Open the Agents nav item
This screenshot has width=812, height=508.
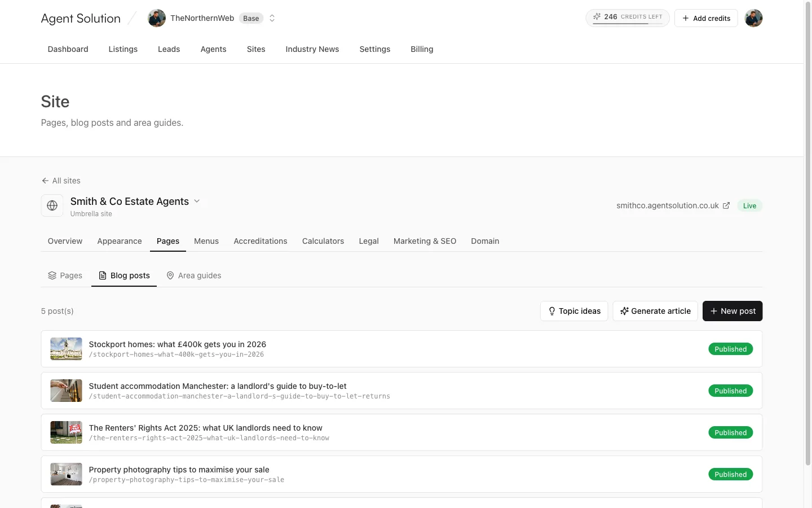pos(214,49)
